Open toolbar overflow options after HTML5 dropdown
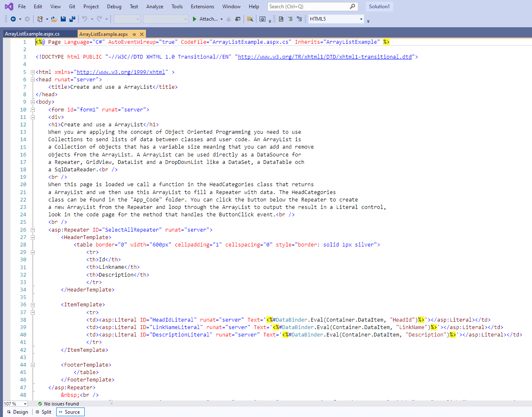Screen dimensions: 532x417 tap(368, 21)
